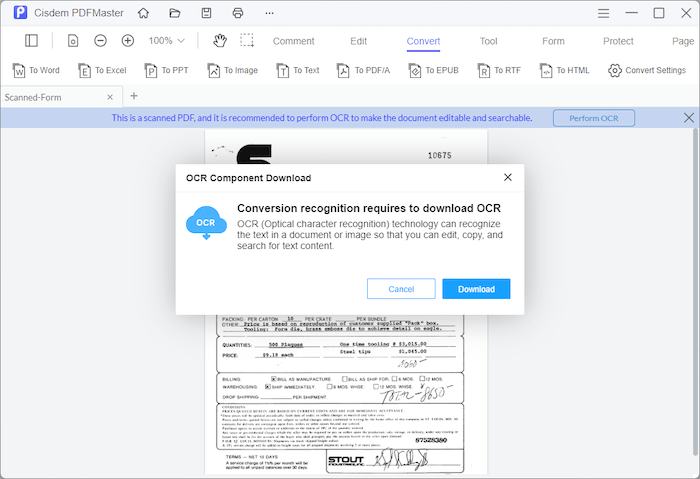Cancel the OCR component download
Viewport: 700px width, 479px height.
(401, 289)
